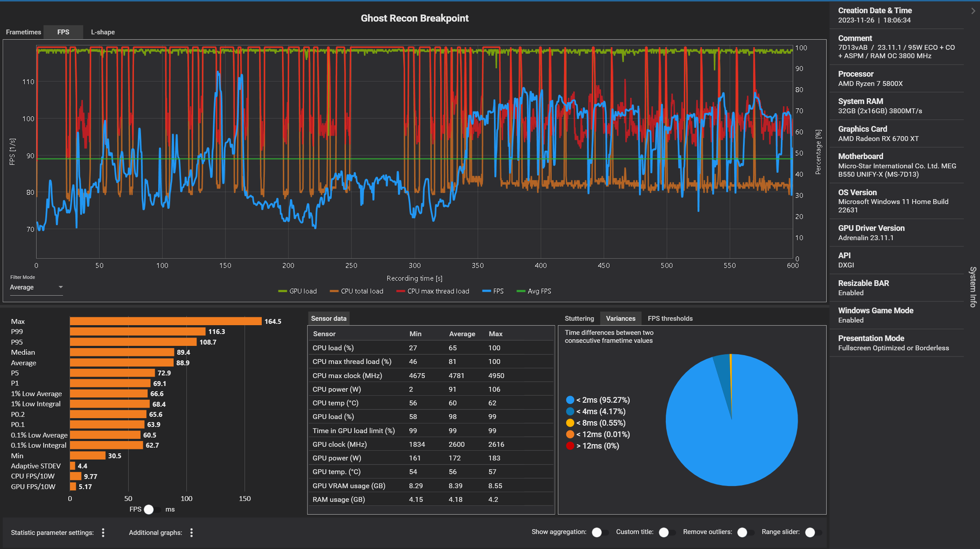
Task: Click CPU max thread load legend marker
Action: click(x=401, y=291)
